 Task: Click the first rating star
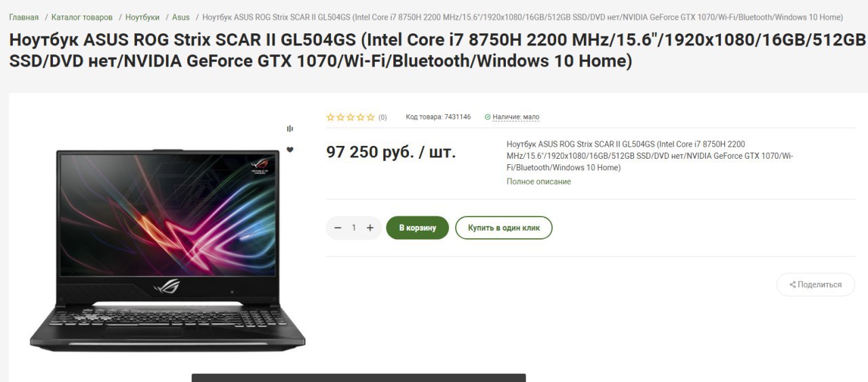pyautogui.click(x=330, y=117)
